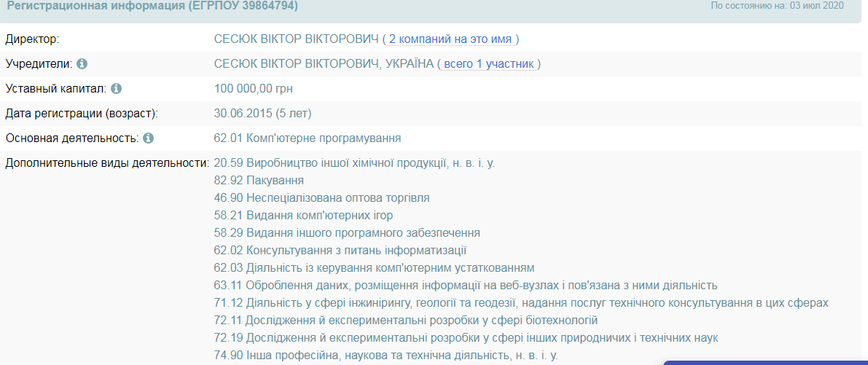Click activity 58.21 Видання комп'ютерних ігор
The height and width of the screenshot is (365, 868).
(303, 215)
